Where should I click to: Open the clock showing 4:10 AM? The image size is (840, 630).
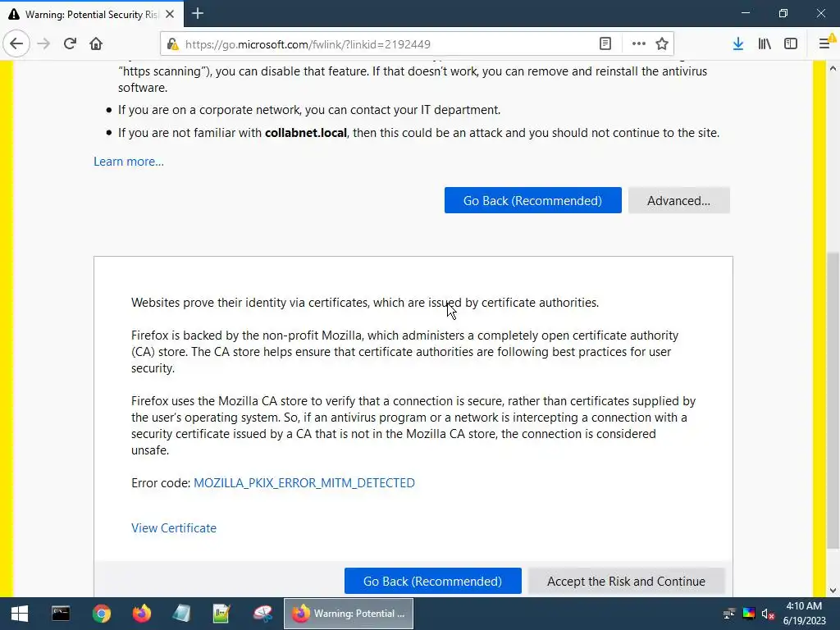point(804,614)
